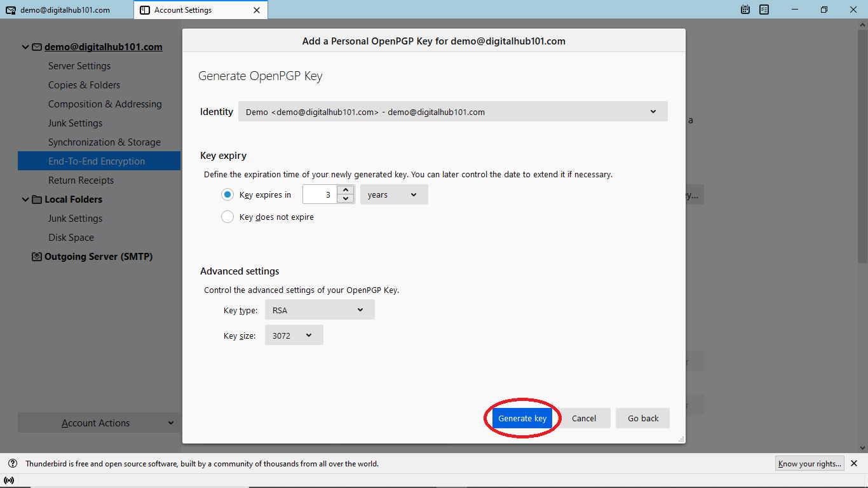This screenshot has width=868, height=488.
Task: Click the demo account envelope icon in sidebar
Action: [37, 46]
